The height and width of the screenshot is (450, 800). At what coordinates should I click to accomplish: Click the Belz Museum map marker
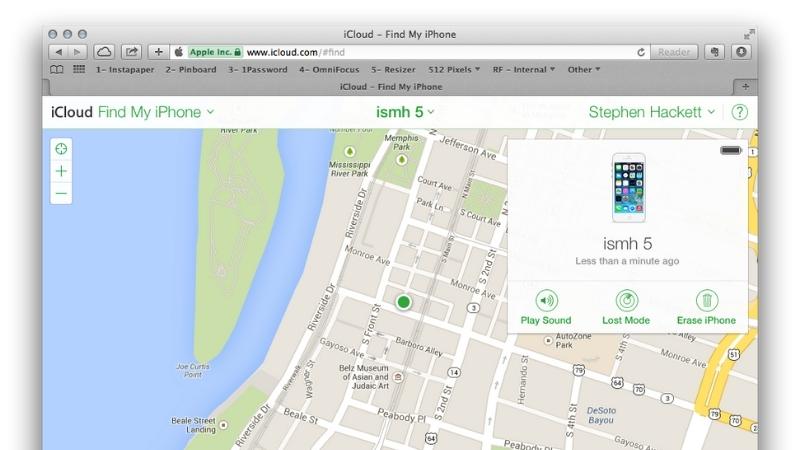(398, 377)
